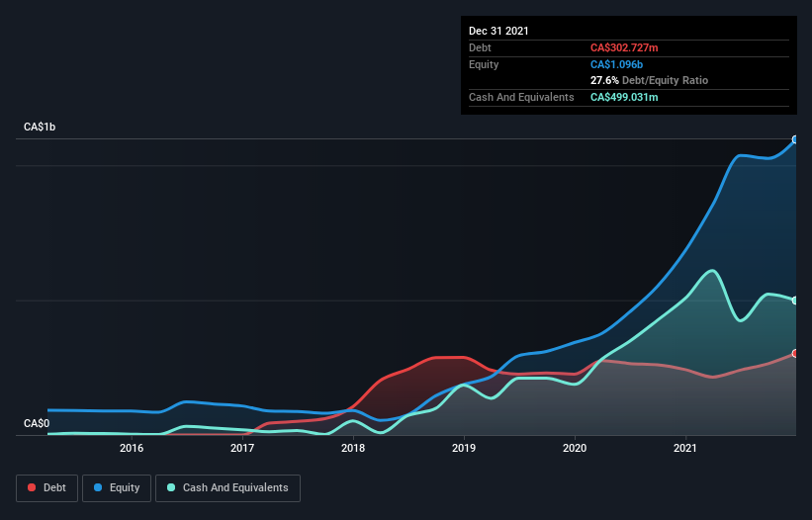Click the 2018 x-axis label
The width and height of the screenshot is (812, 520).
353,448
